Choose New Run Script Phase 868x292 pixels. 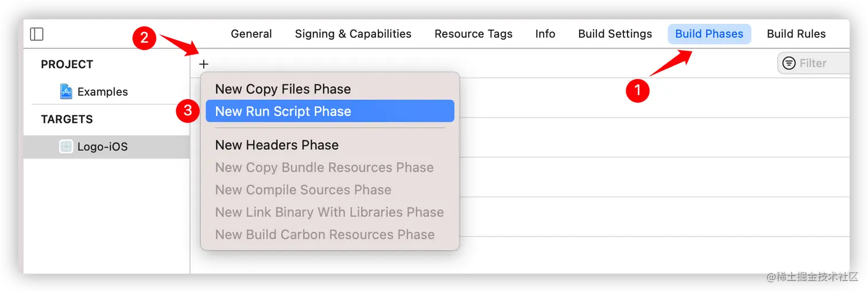coord(330,111)
